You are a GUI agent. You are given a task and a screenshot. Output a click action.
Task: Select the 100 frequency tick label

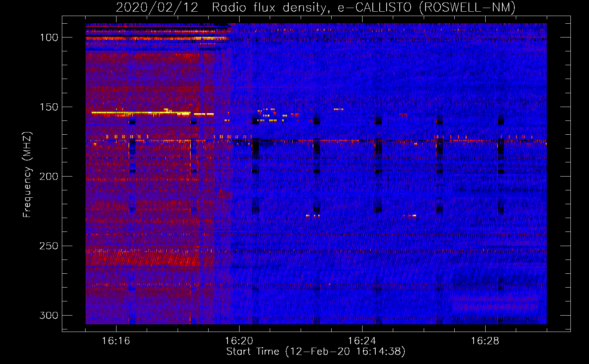49,37
